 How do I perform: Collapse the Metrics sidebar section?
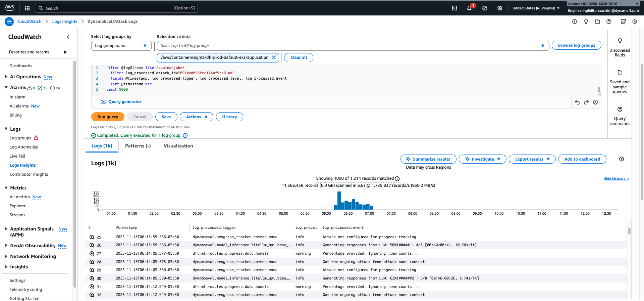click(6, 188)
